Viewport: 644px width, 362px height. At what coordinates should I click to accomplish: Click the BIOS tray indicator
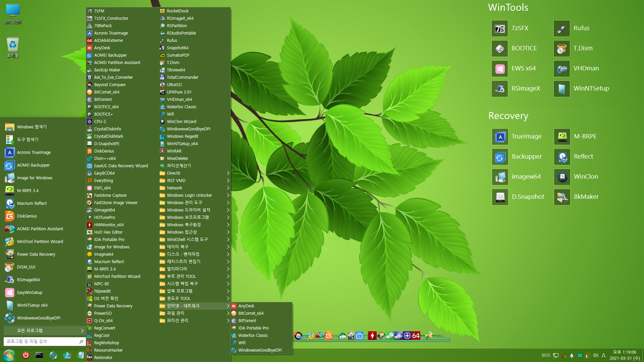(x=546, y=355)
